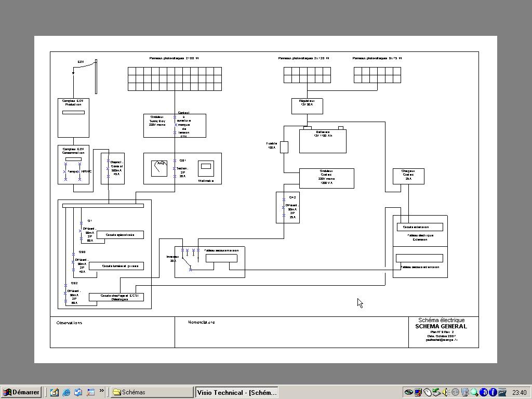Select the 2x75 W photovoltaic panel grid
The height and width of the screenshot is (399, 532).
377,75
